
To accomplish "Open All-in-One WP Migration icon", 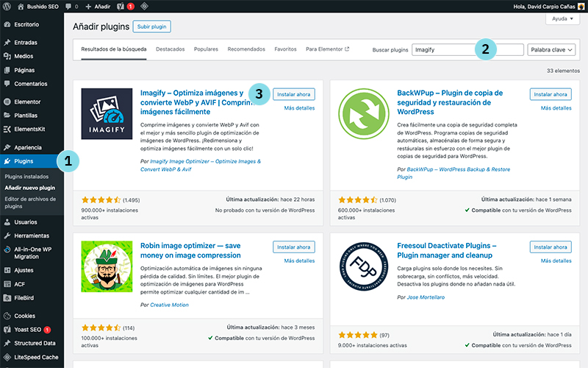I will [x=7, y=250].
